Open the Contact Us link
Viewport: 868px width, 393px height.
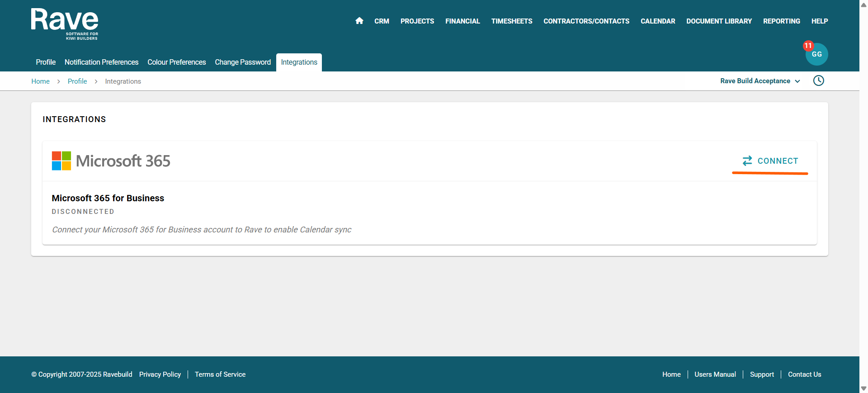(x=805, y=374)
